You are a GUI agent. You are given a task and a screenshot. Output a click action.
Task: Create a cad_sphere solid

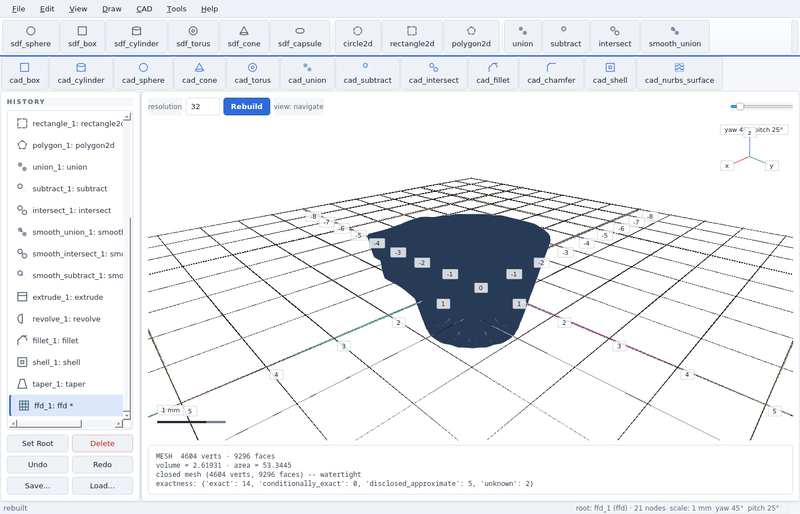pos(143,74)
